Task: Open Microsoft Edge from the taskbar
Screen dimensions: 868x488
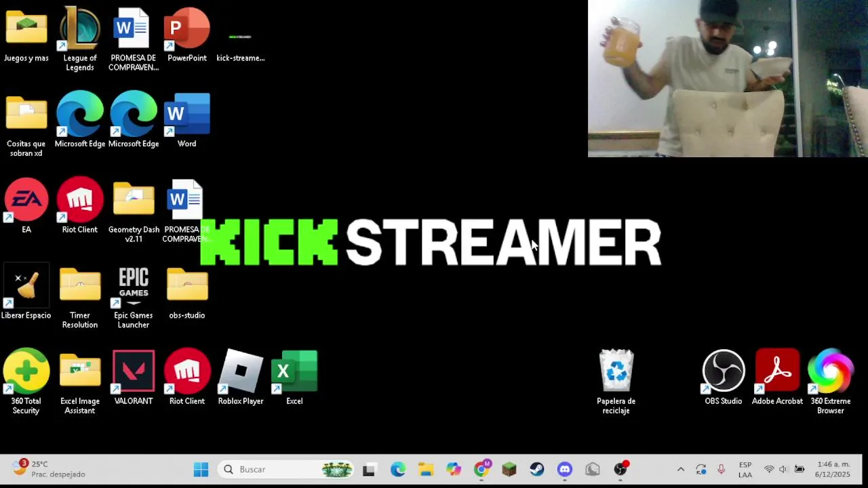Action: point(398,469)
